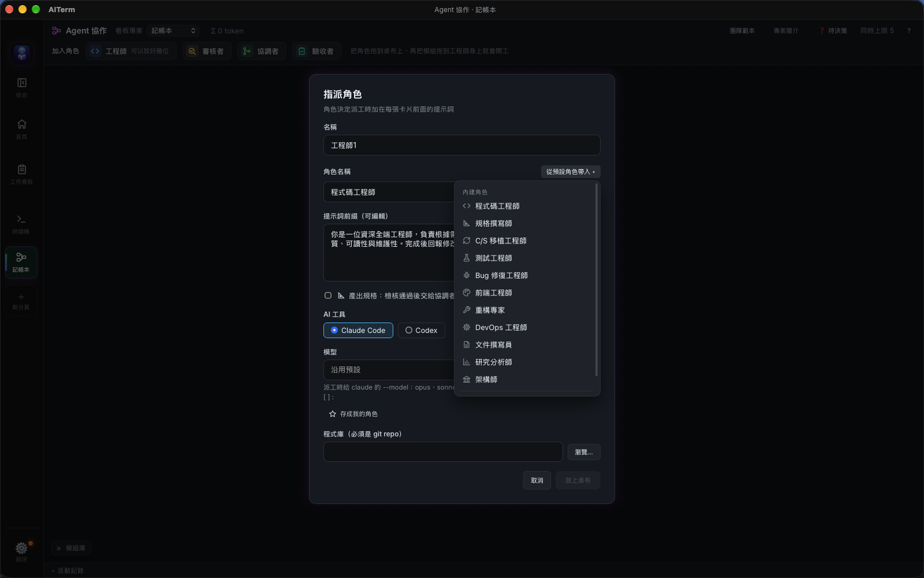Click the palette icon next to 前端工程師
This screenshot has height=578, width=924.
click(467, 292)
